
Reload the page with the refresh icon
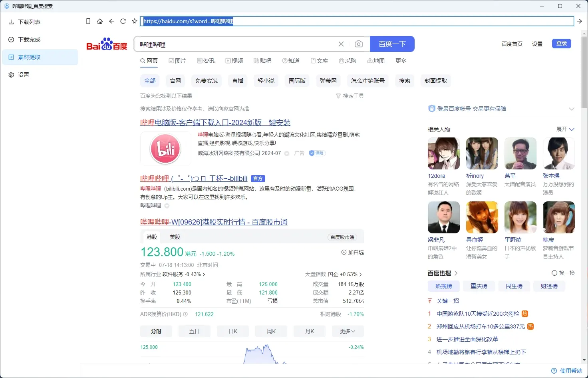point(123,21)
